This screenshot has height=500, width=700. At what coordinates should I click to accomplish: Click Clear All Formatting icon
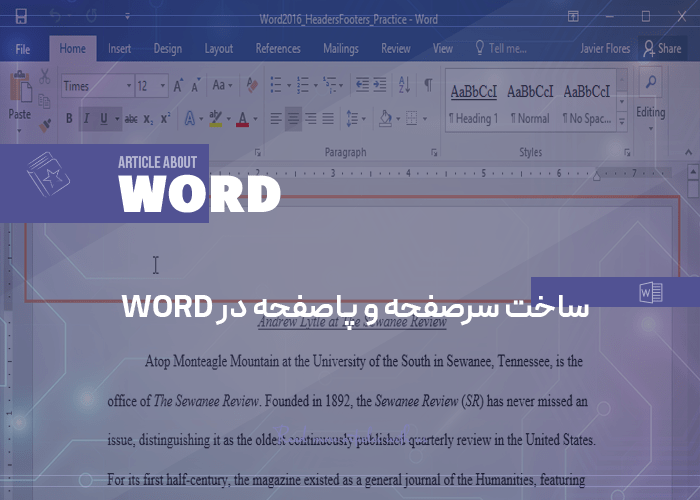[x=252, y=85]
